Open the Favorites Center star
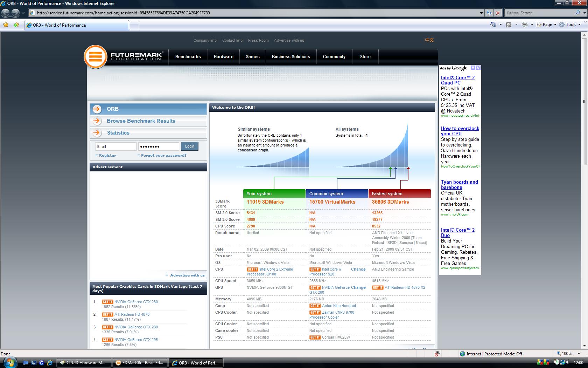This screenshot has width=588, height=368. (6, 25)
